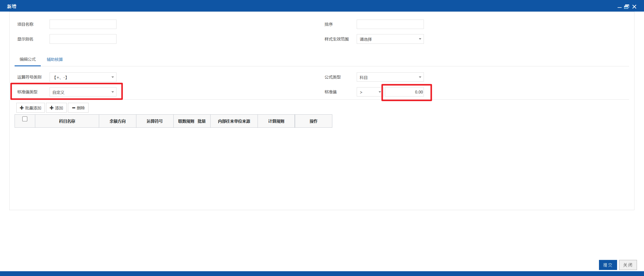644x276 pixels.
Task: Click the 关闭 button
Action: [x=628, y=265]
